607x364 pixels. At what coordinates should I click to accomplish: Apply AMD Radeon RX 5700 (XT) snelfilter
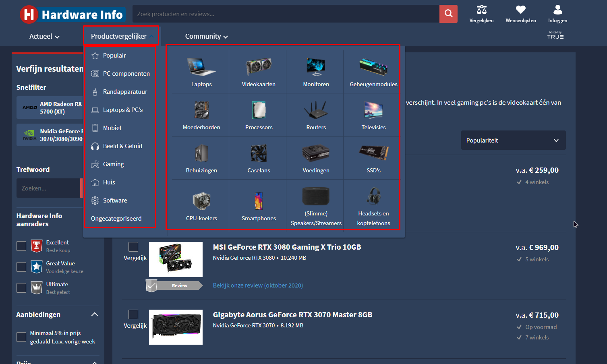(50, 108)
